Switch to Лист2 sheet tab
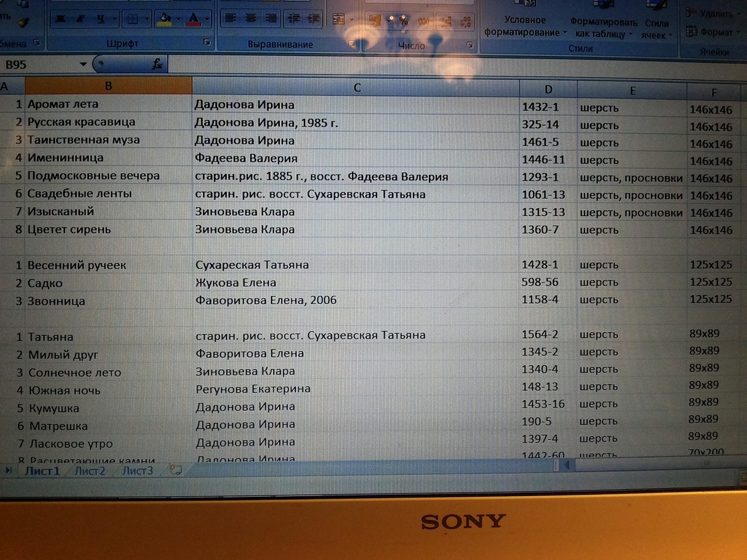 [90, 471]
